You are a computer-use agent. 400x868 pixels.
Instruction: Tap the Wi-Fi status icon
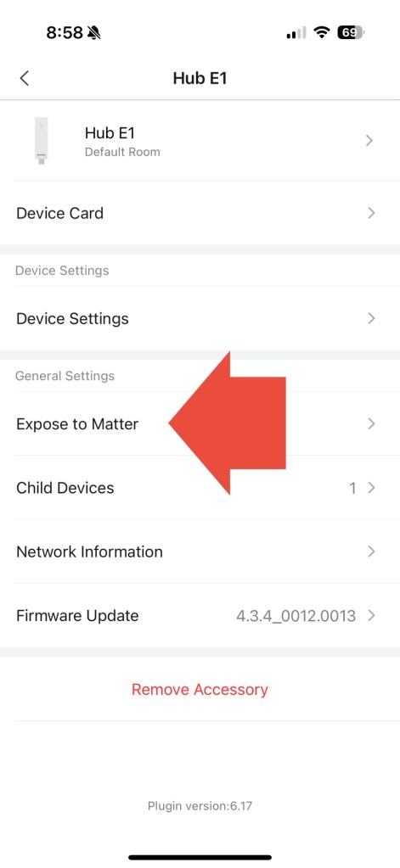pos(321,32)
